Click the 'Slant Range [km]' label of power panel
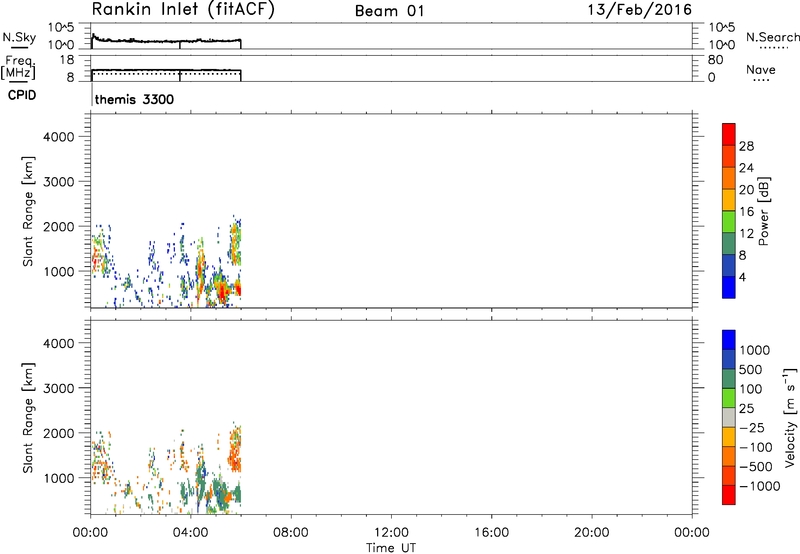Viewport: 800px width, 554px height. click(28, 211)
